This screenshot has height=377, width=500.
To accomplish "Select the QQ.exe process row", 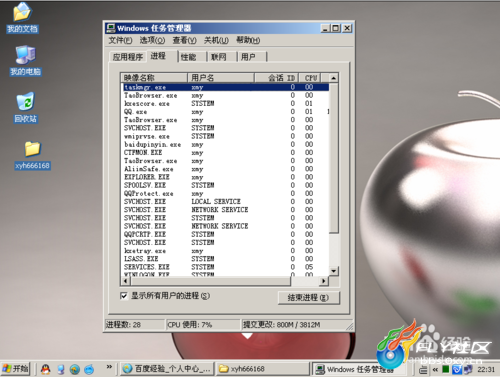I will point(225,112).
